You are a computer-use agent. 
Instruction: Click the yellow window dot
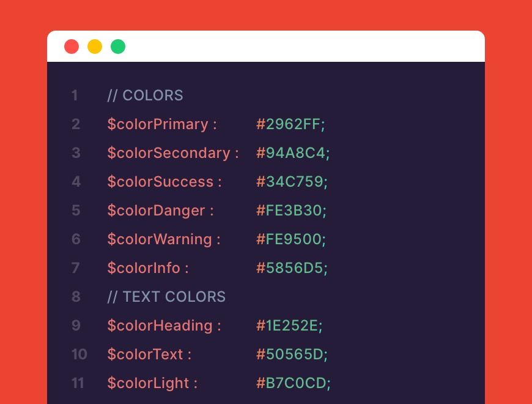click(x=95, y=47)
